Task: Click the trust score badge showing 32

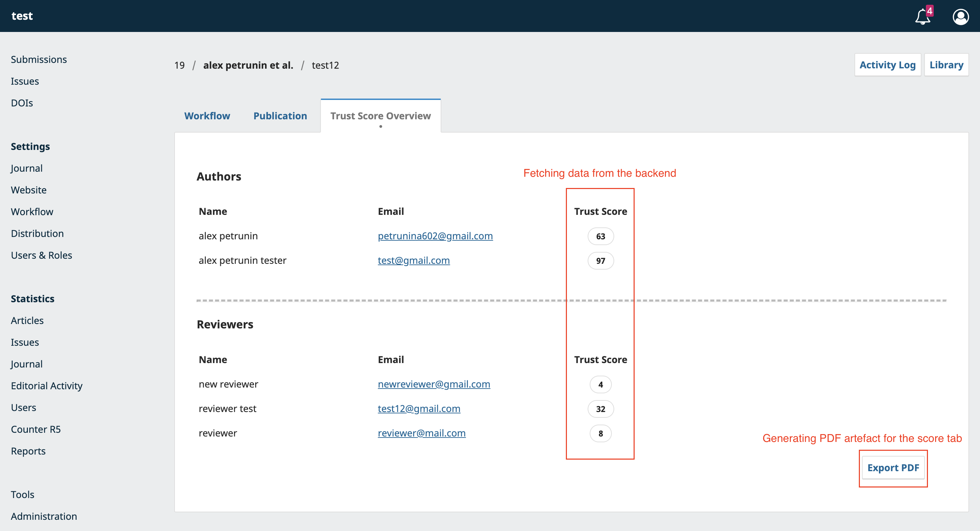Action: [600, 409]
